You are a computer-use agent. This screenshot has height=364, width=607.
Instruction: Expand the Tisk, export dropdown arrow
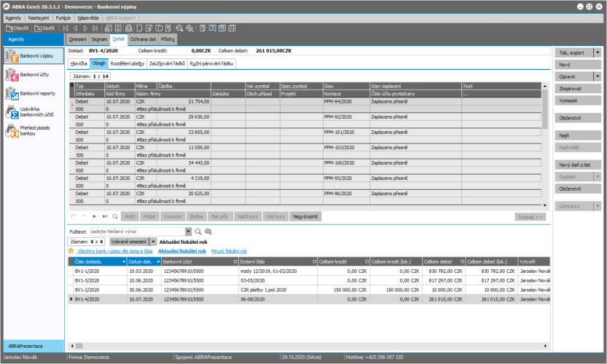tap(597, 53)
